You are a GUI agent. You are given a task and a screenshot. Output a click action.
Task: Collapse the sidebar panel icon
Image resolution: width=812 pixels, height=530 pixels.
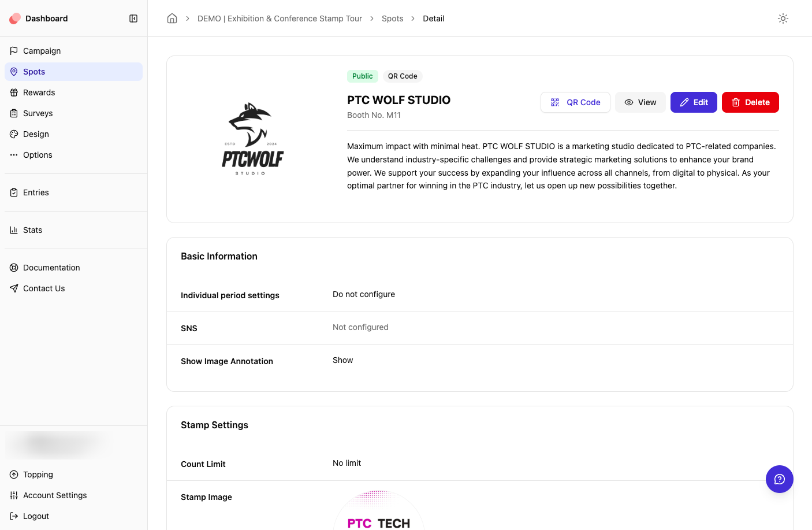[133, 18]
